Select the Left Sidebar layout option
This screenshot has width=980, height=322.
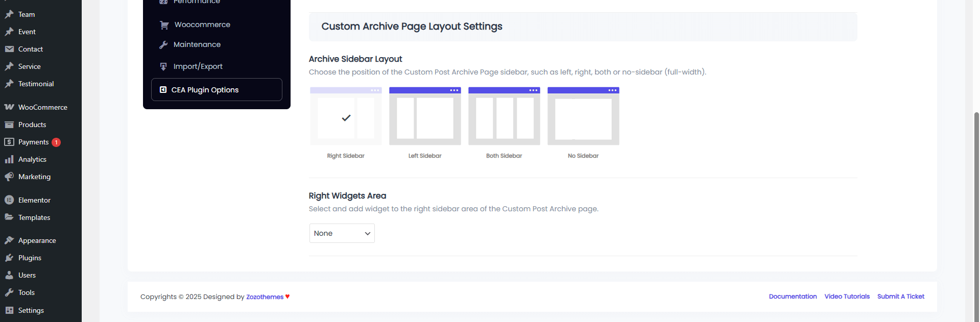click(424, 116)
